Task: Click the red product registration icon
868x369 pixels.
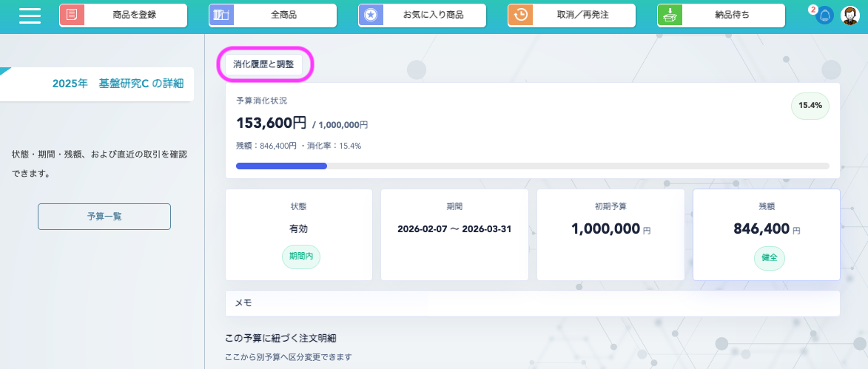Action: pyautogui.click(x=72, y=16)
